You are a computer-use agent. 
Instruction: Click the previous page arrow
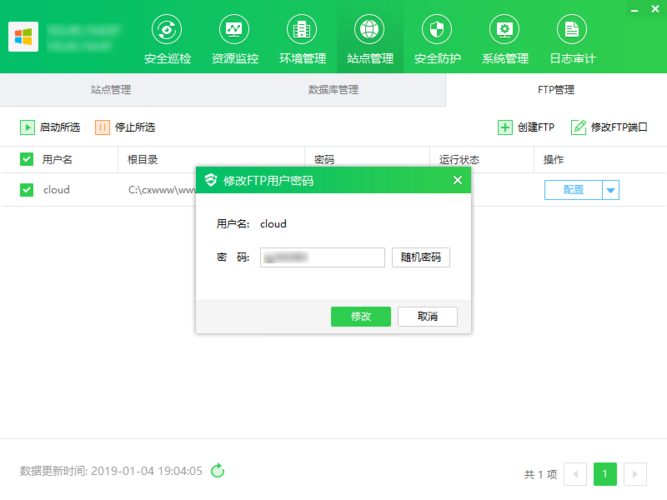575,474
